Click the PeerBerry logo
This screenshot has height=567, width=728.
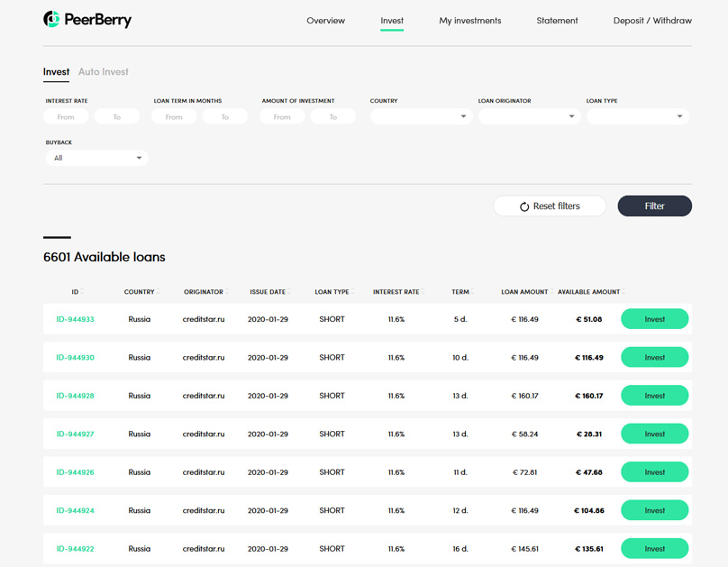(87, 20)
